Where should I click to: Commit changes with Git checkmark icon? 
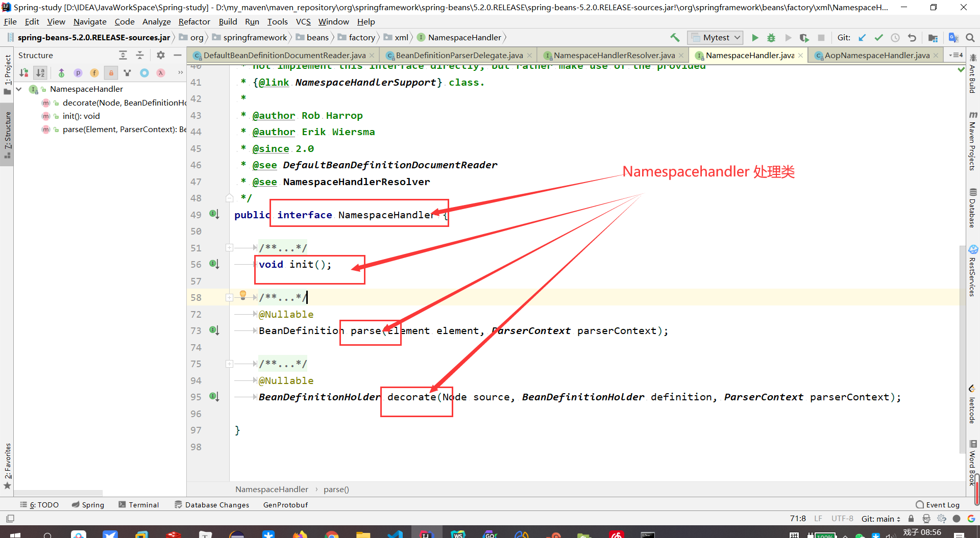coord(879,37)
